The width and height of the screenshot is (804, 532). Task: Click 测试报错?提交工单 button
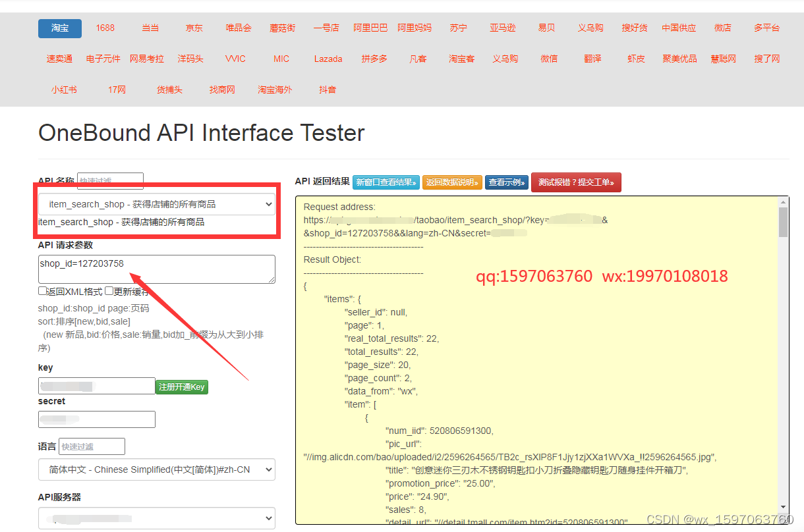(576, 182)
